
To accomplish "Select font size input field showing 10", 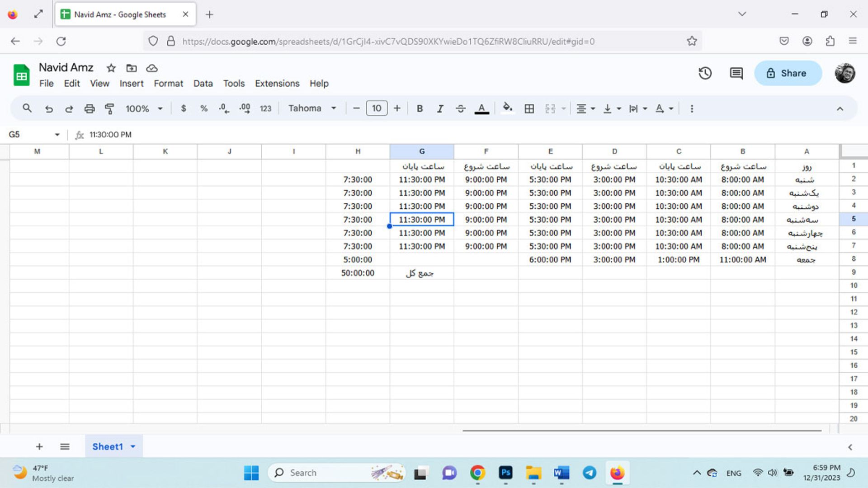I will pyautogui.click(x=376, y=108).
